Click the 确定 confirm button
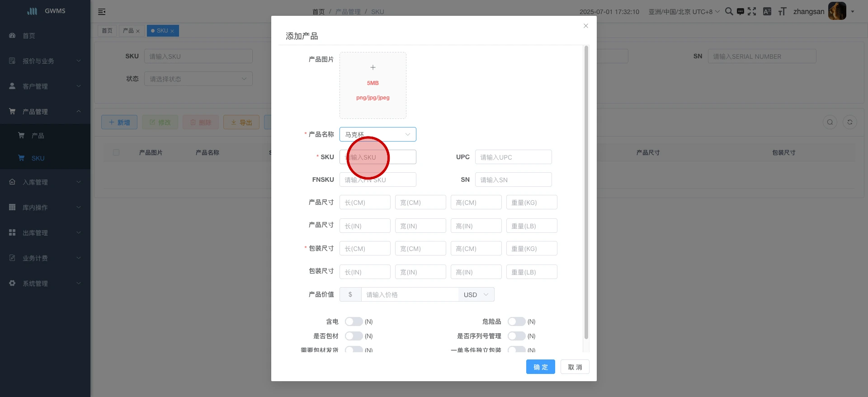Screen dimensions: 868x397 540,367
